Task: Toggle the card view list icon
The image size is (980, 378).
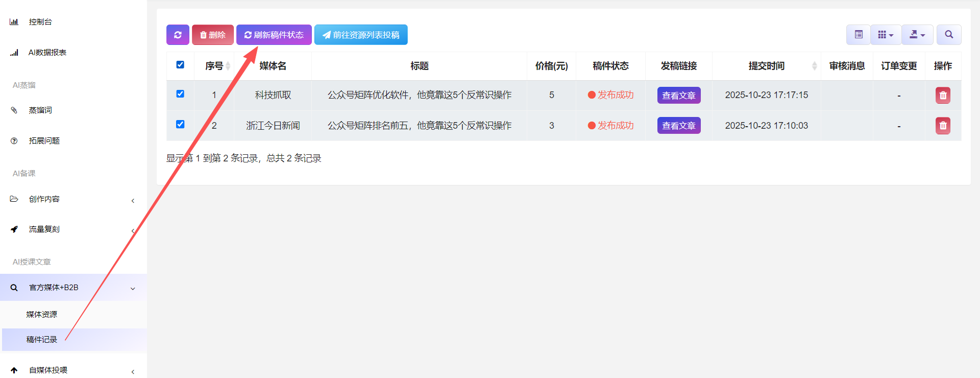Action: (859, 35)
